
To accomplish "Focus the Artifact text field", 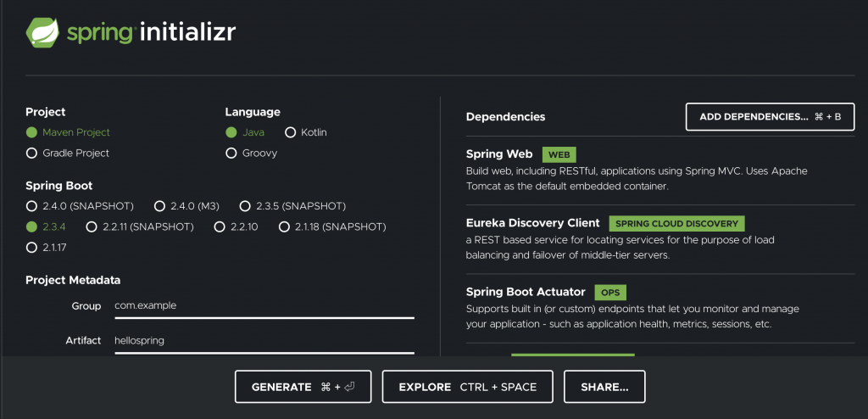I will pyautogui.click(x=263, y=340).
